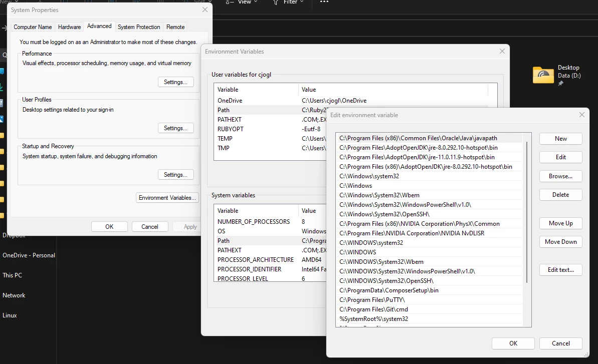Open OneDrive - Personal in sidebar
The width and height of the screenshot is (598, 364).
click(x=29, y=255)
